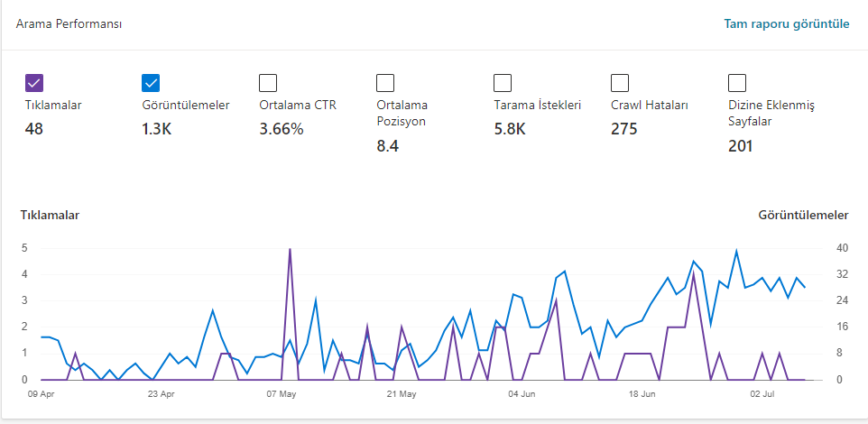Enable the Dizine Eklenmiş Sayfalar checkbox
Viewport: 868px width, 424px height.
click(x=737, y=83)
